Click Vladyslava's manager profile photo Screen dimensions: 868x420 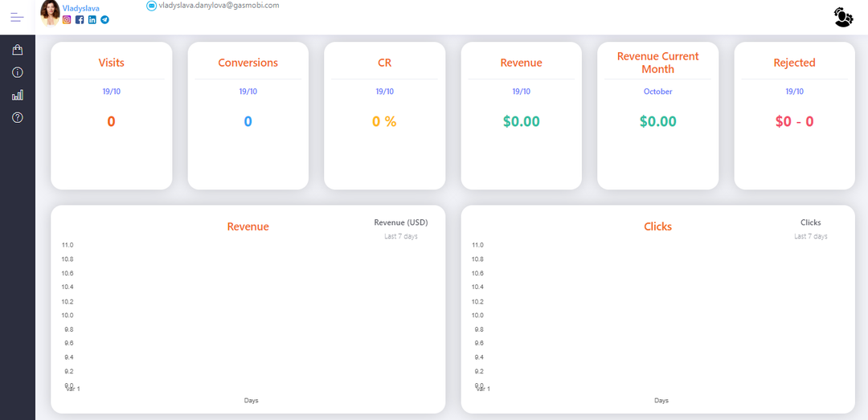tap(50, 13)
